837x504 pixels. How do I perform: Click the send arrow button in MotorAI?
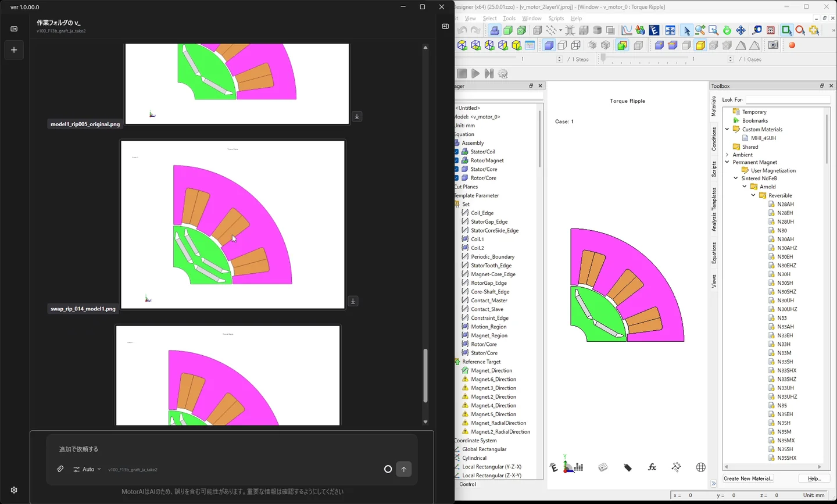(404, 469)
